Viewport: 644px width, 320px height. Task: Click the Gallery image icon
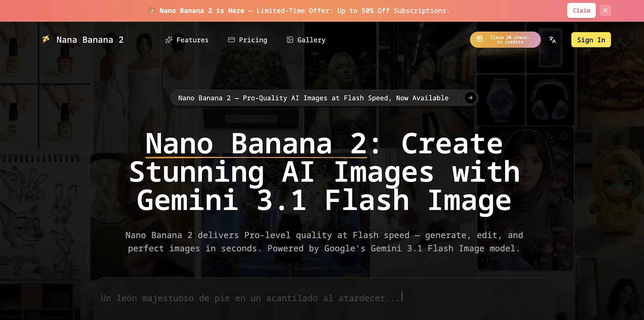point(290,40)
